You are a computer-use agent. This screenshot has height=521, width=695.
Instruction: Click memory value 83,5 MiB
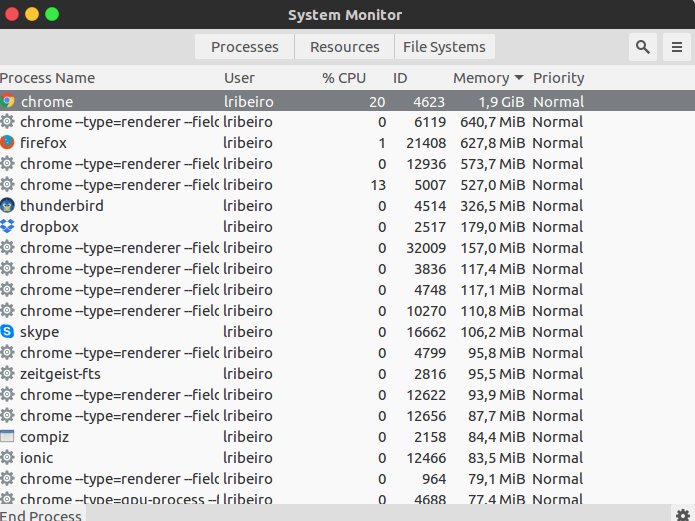[496, 458]
